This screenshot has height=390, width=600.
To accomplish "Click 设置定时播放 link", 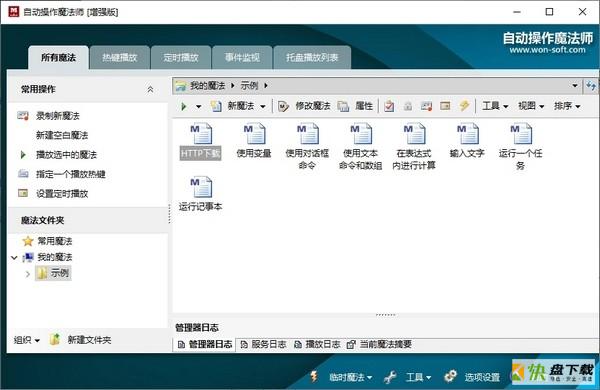I will coord(62,194).
